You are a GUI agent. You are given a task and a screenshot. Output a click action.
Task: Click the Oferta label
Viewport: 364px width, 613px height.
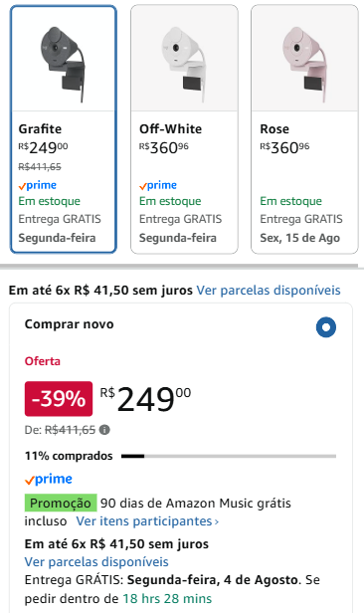[x=42, y=361]
